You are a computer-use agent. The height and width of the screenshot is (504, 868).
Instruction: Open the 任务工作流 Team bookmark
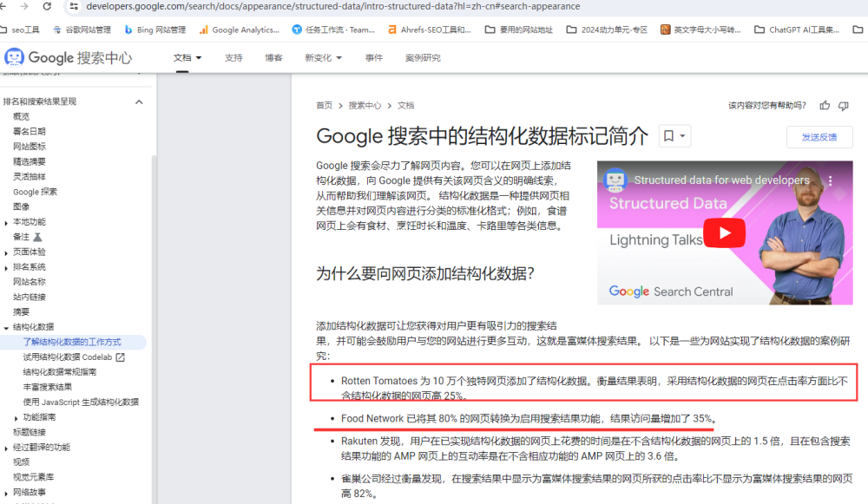pos(333,29)
